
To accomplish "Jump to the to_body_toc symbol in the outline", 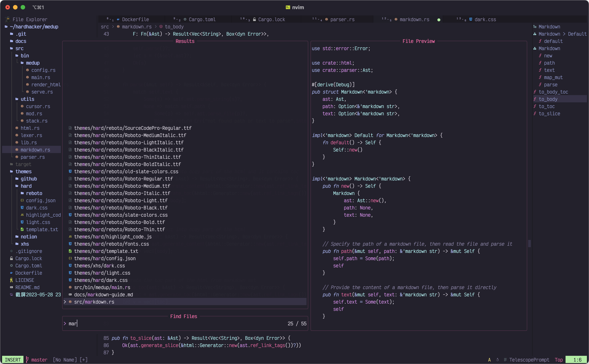I will 553,92.
